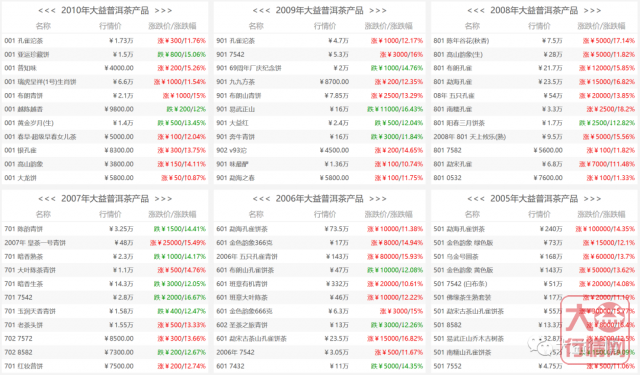The image size is (640, 375).
Task: Open the 2006年大益普洱茶产品 heading
Action: 319,199
